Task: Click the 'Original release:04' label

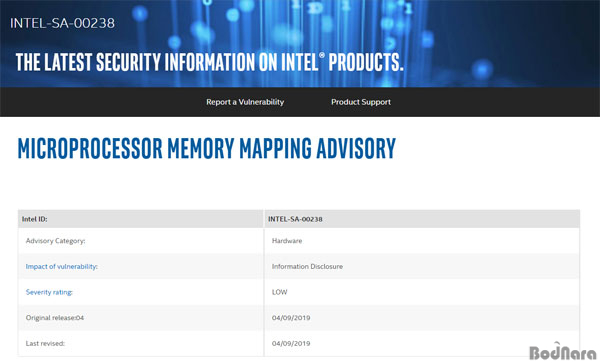Action: [55, 318]
